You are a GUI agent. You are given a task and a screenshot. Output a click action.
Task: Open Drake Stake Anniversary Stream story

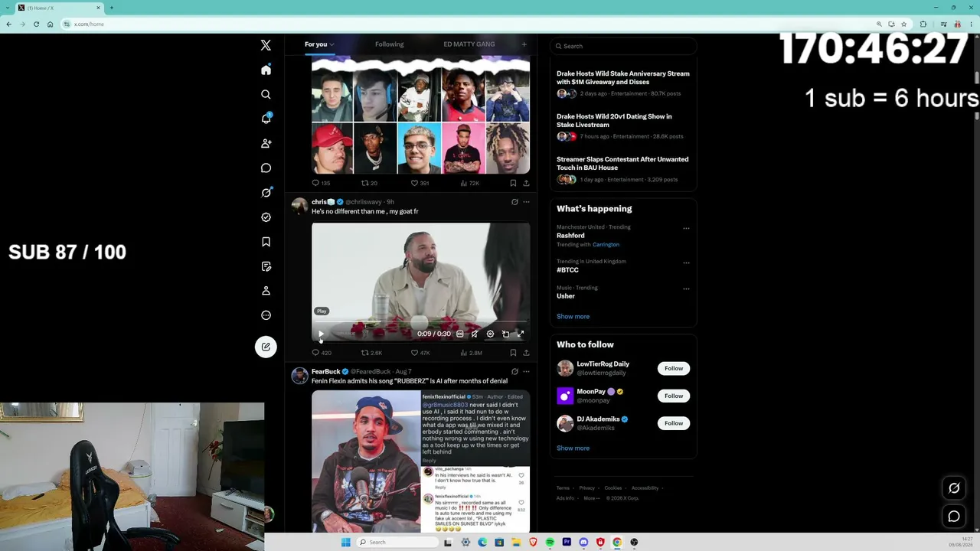coord(623,78)
